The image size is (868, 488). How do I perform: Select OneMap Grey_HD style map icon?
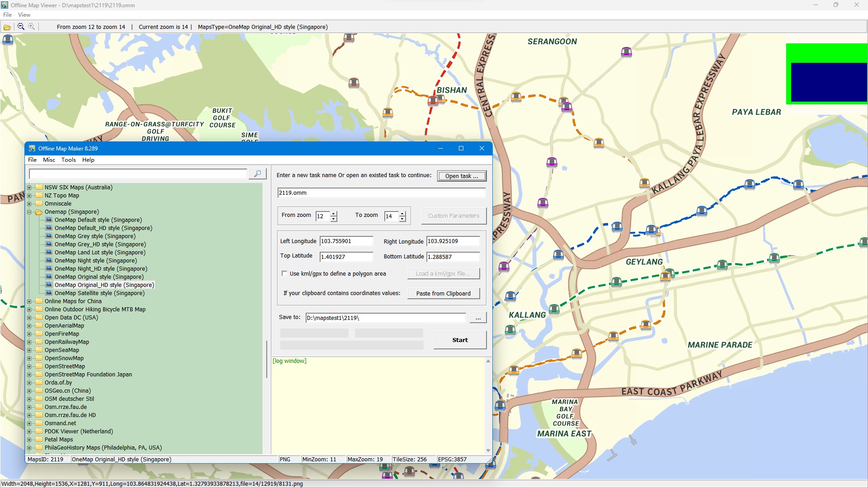(x=49, y=244)
